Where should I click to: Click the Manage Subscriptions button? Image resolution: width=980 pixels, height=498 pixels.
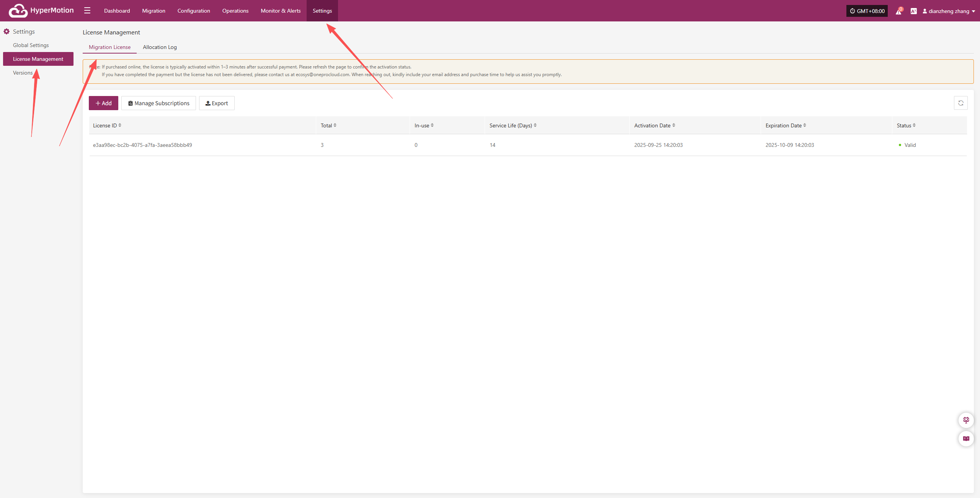pos(158,103)
